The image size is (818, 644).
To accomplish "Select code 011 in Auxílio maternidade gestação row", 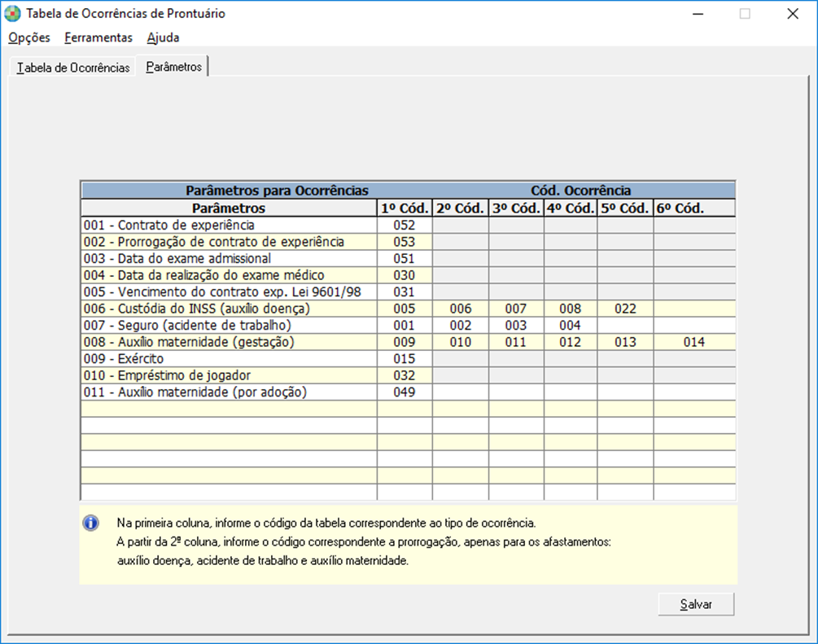I will click(516, 342).
